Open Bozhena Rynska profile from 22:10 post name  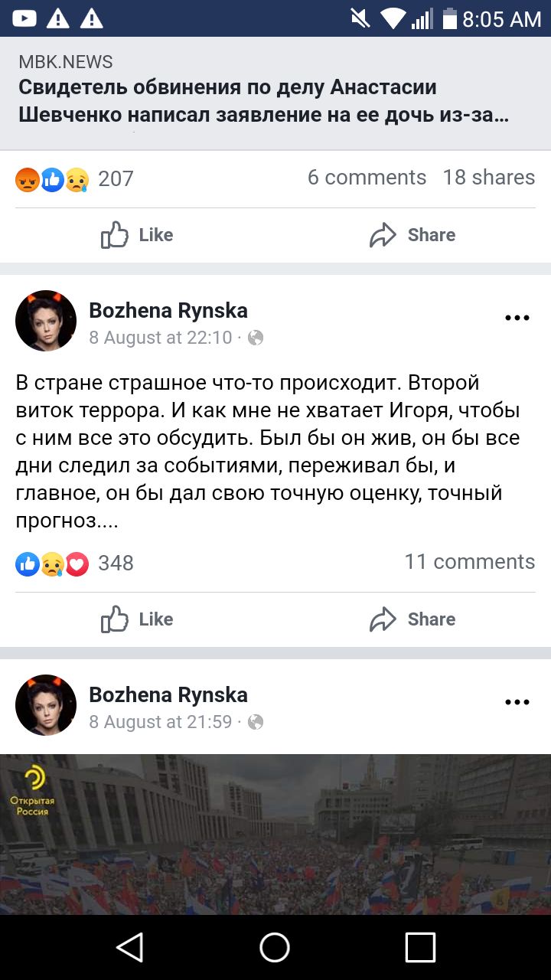click(168, 310)
